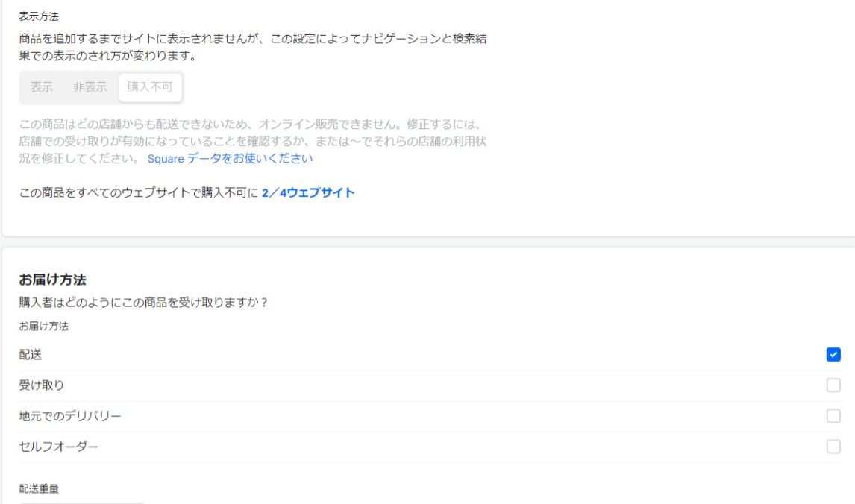Enable the 受け取り checkbox
Viewport: 855px width, 504px height.
tap(833, 385)
